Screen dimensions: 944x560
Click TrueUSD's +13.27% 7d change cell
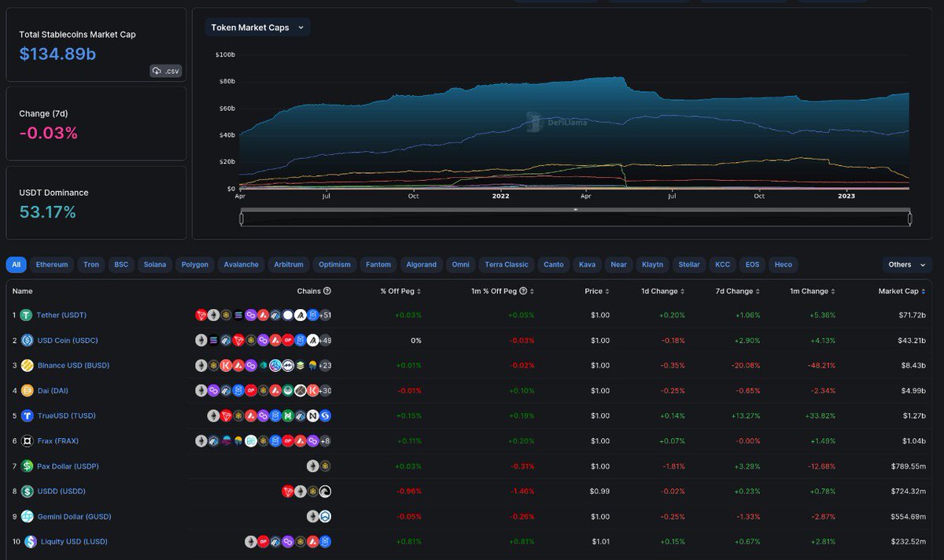pyautogui.click(x=747, y=416)
